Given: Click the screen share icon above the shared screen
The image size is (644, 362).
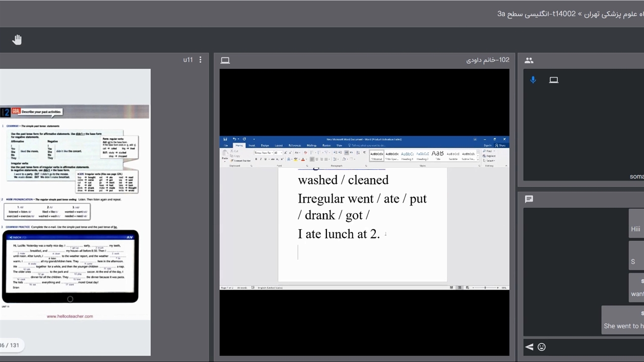Looking at the screenshot, I should point(225,60).
